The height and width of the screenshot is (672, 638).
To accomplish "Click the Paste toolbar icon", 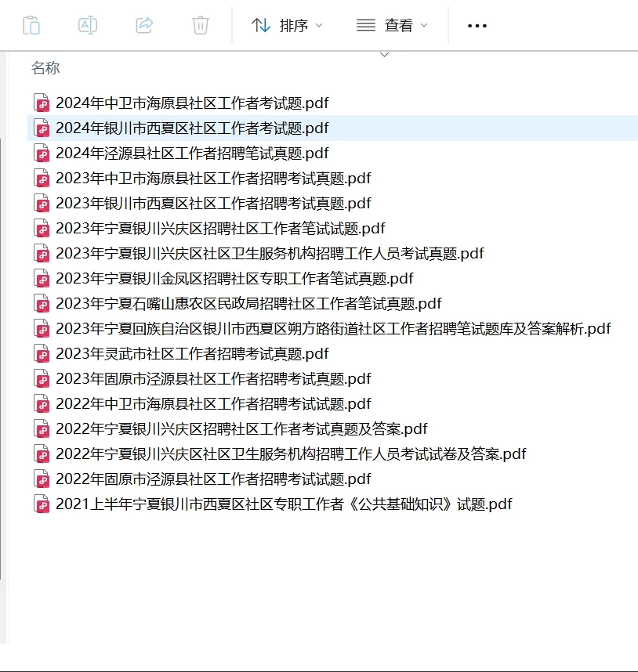I will pos(31,25).
